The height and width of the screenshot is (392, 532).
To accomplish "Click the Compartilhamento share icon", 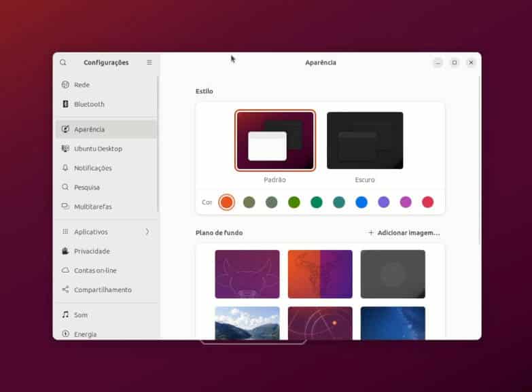I will tap(65, 289).
